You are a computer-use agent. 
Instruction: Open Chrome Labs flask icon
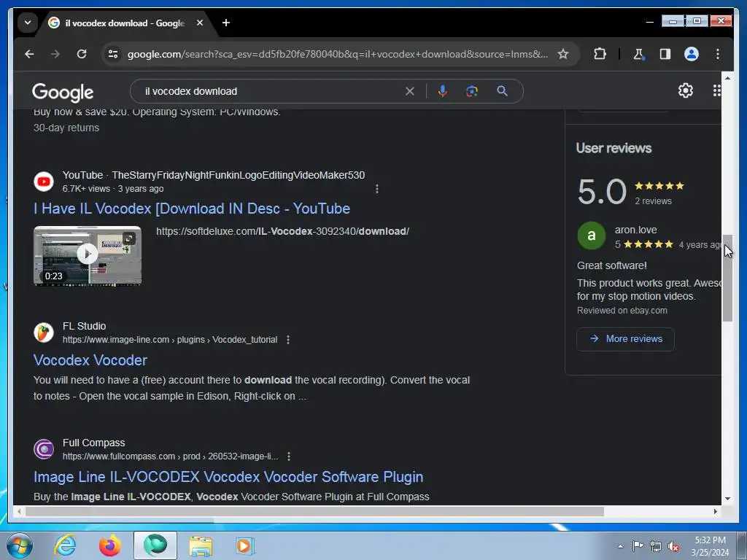639,54
